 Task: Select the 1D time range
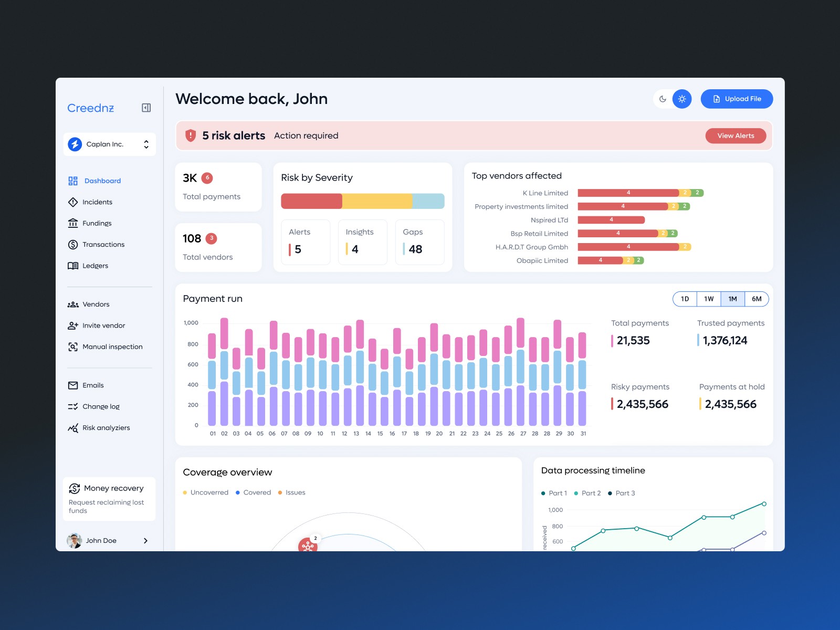685,299
